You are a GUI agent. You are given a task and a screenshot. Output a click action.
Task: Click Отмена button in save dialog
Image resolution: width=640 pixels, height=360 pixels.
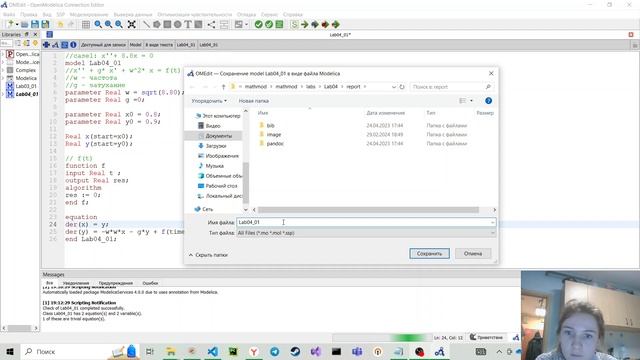[473, 253]
